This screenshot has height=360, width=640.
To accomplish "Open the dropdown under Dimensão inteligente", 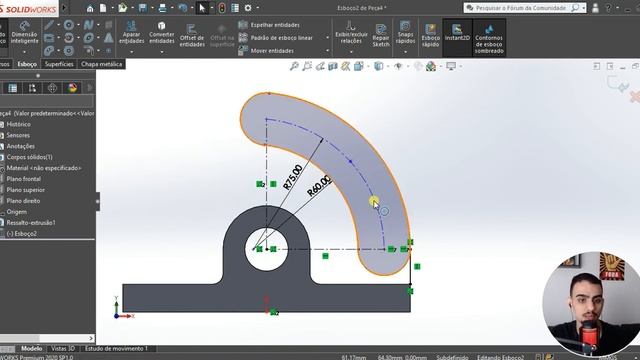I will 24,52.
